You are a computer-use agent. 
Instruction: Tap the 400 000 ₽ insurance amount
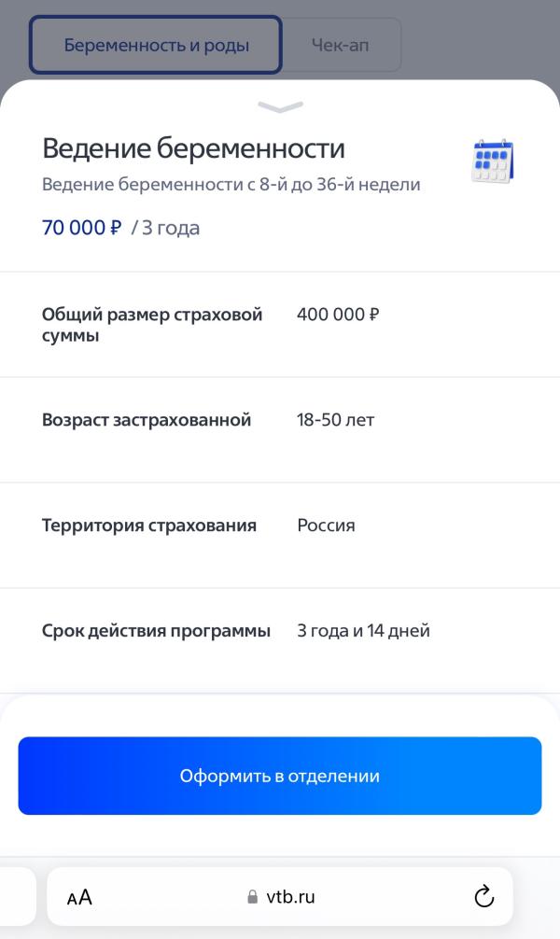[x=338, y=315]
